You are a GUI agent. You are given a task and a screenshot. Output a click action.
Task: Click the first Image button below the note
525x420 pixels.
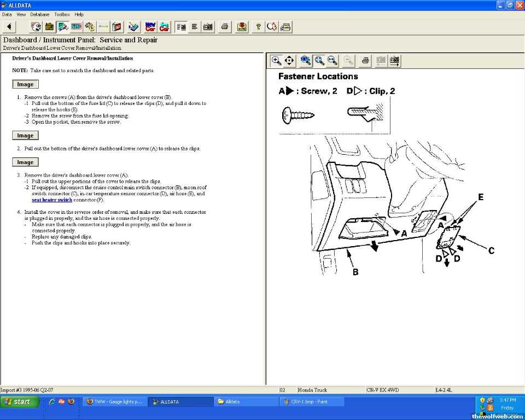[25, 84]
